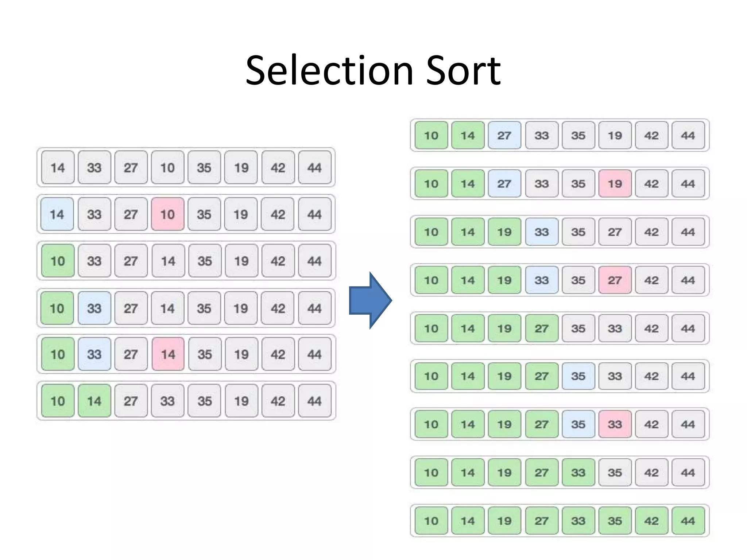
Task: Click the green 42 cell in sorted row
Action: [651, 521]
